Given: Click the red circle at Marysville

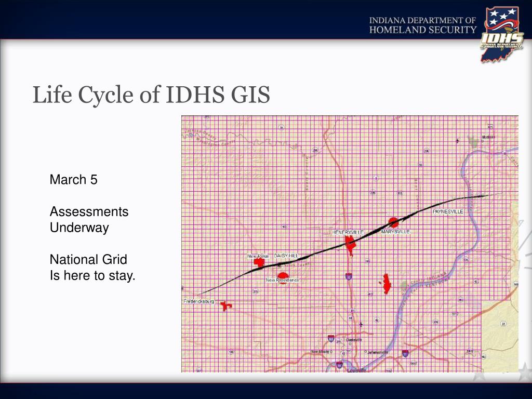Looking at the screenshot, I should (393, 222).
